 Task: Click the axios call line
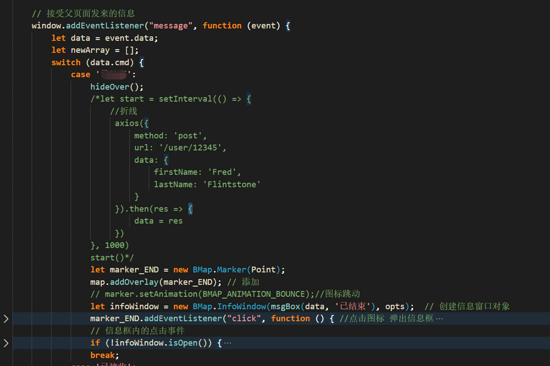(132, 123)
